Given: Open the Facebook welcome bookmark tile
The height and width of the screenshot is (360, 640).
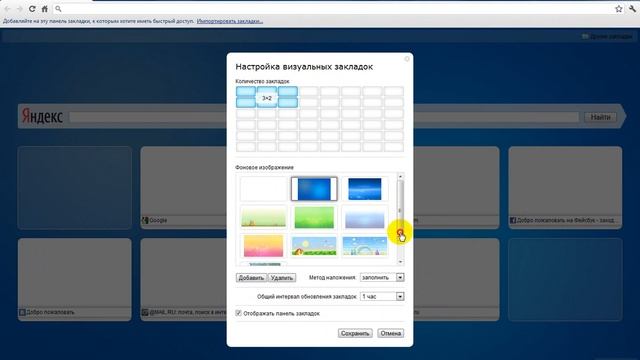Looking at the screenshot, I should 565,187.
